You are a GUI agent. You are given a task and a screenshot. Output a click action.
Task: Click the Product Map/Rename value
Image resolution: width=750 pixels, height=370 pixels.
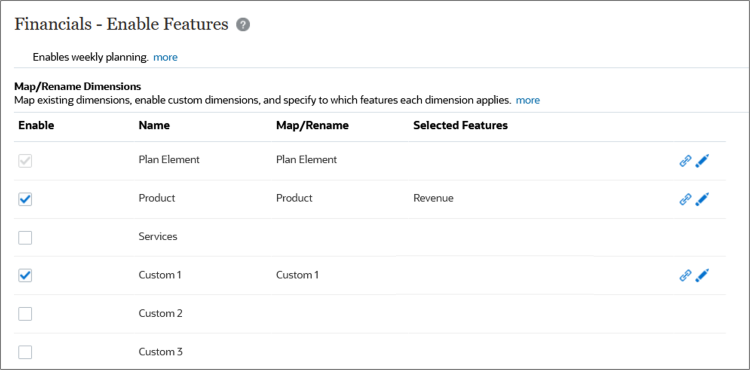(x=294, y=198)
